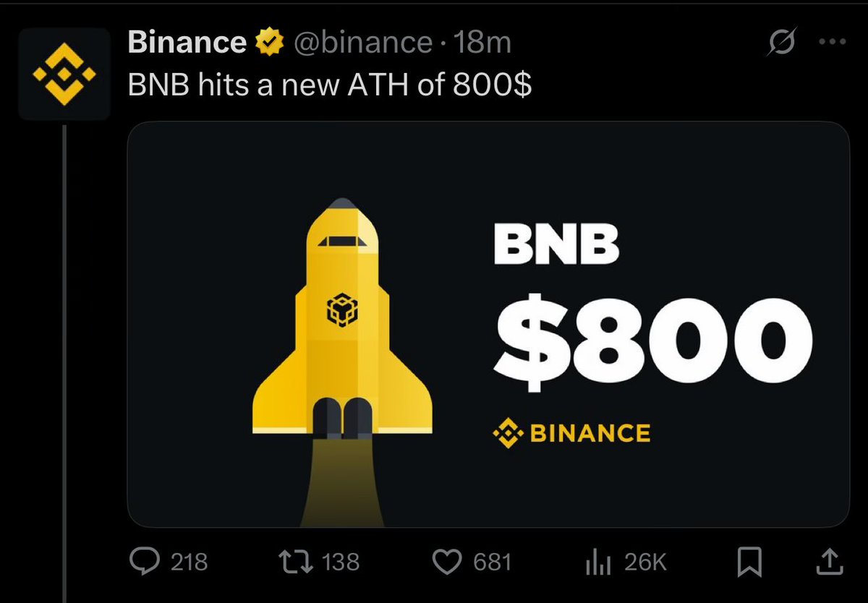The image size is (868, 603).
Task: Click the @binance handle
Action: point(362,44)
